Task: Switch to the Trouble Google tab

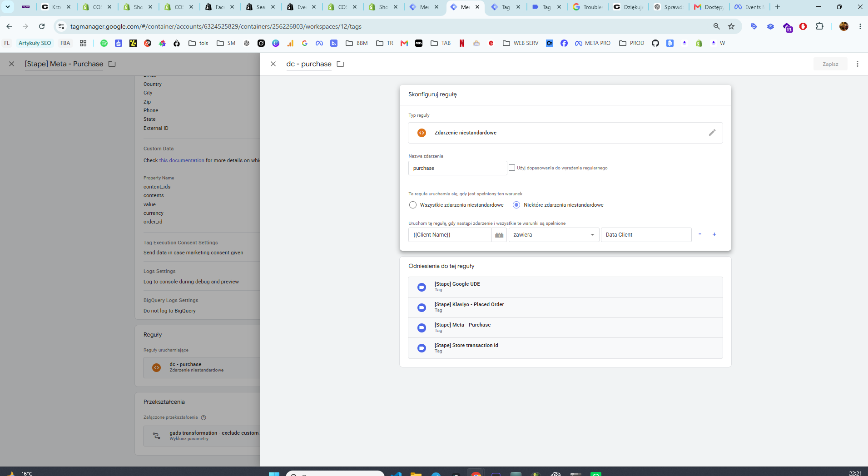Action: (587, 7)
